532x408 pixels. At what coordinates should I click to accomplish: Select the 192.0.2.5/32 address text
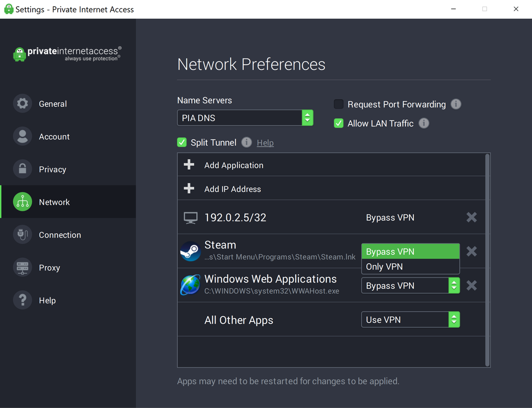click(235, 218)
